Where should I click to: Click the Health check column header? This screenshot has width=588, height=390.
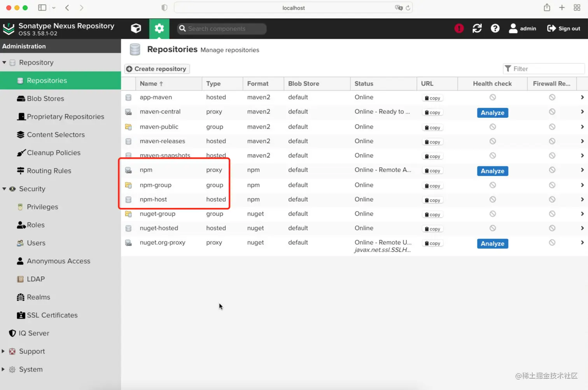click(492, 84)
